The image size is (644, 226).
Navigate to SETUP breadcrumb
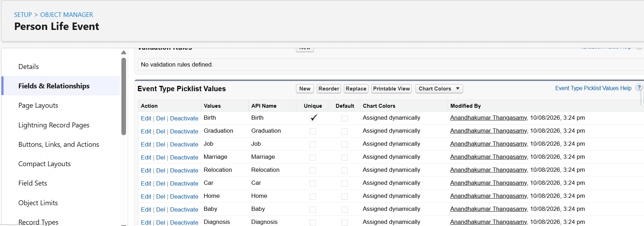(23, 15)
